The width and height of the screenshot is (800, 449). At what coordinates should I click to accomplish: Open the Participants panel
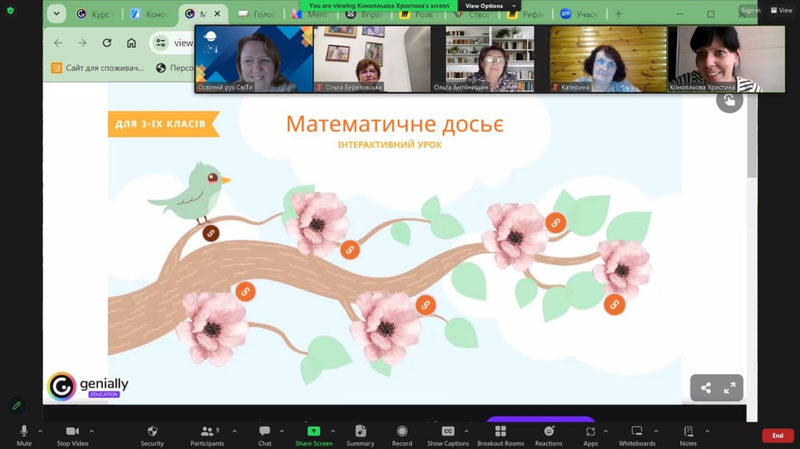tap(207, 435)
